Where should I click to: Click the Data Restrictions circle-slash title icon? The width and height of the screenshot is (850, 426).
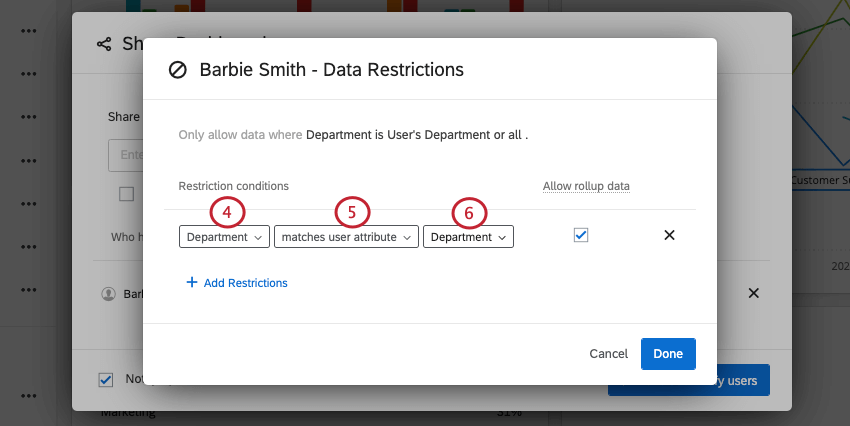pyautogui.click(x=178, y=70)
